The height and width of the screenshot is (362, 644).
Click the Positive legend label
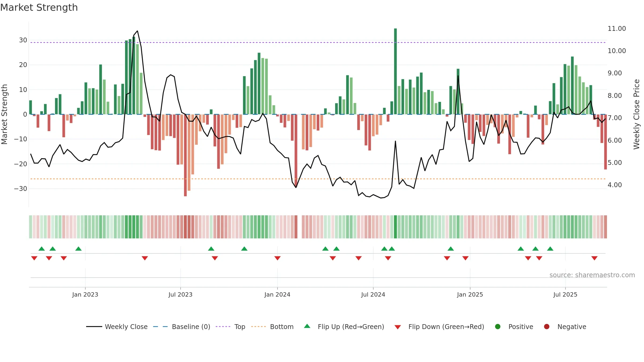(521, 327)
